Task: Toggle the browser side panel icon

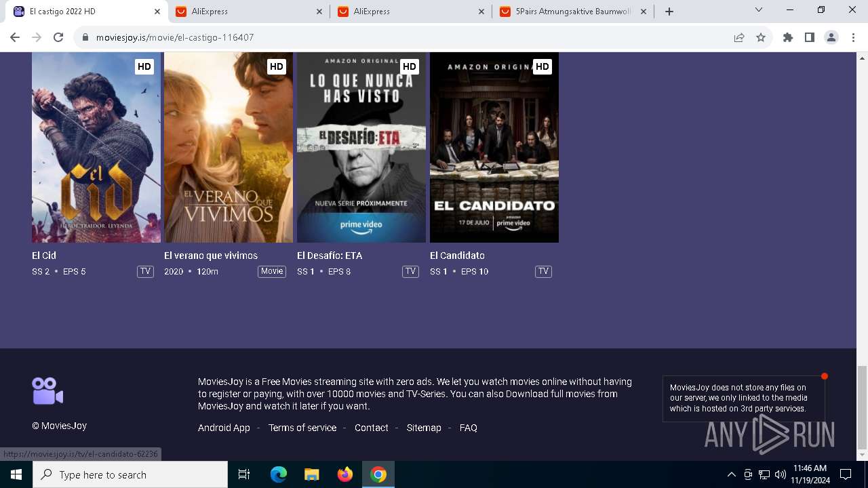Action: pyautogui.click(x=810, y=37)
